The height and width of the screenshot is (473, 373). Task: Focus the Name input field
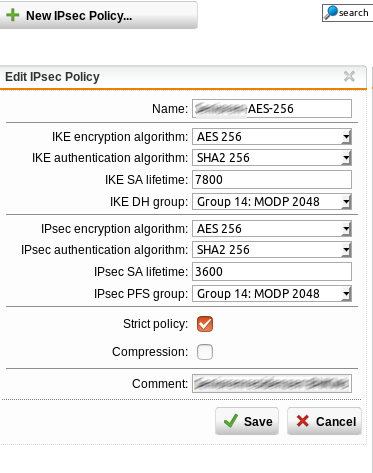(272, 109)
